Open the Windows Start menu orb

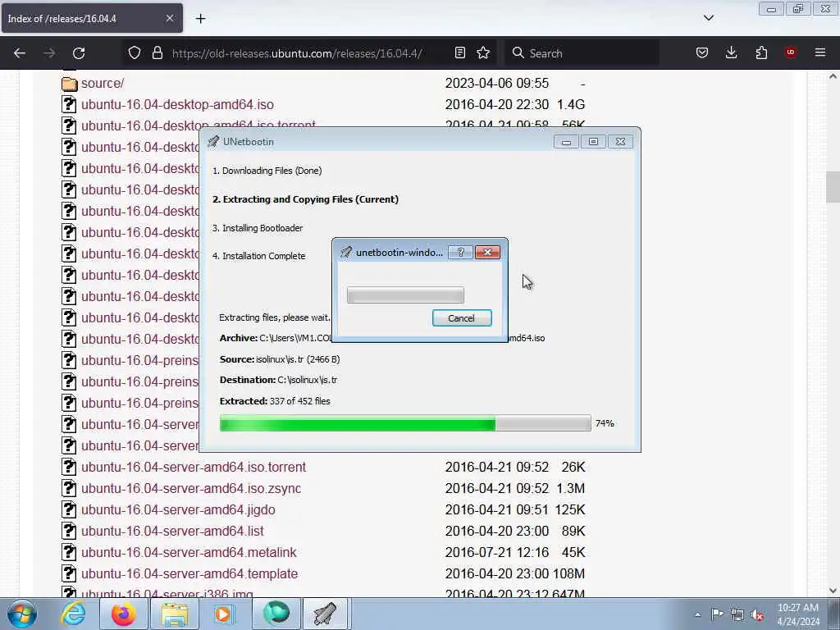pyautogui.click(x=21, y=614)
